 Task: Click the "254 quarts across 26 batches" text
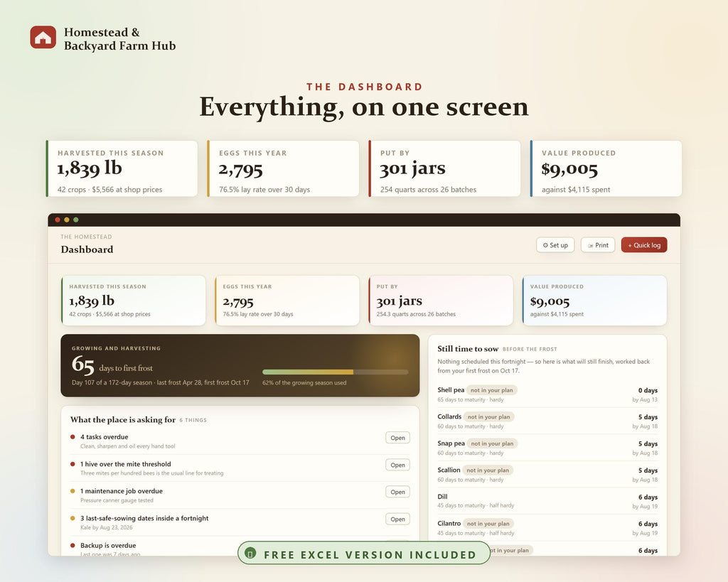coord(428,189)
